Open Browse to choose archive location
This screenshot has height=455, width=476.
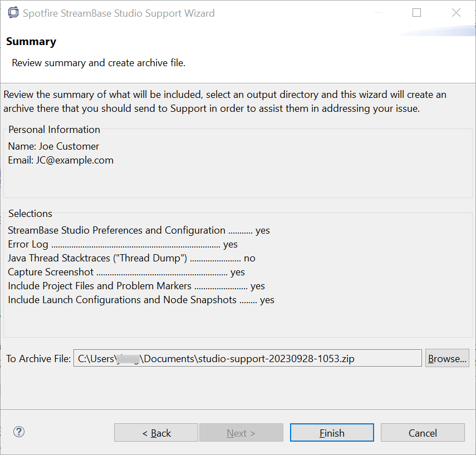click(x=447, y=359)
